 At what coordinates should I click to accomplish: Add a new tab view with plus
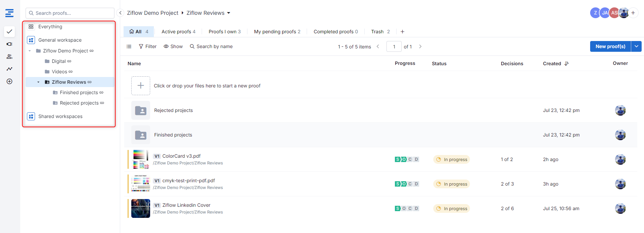pos(403,32)
